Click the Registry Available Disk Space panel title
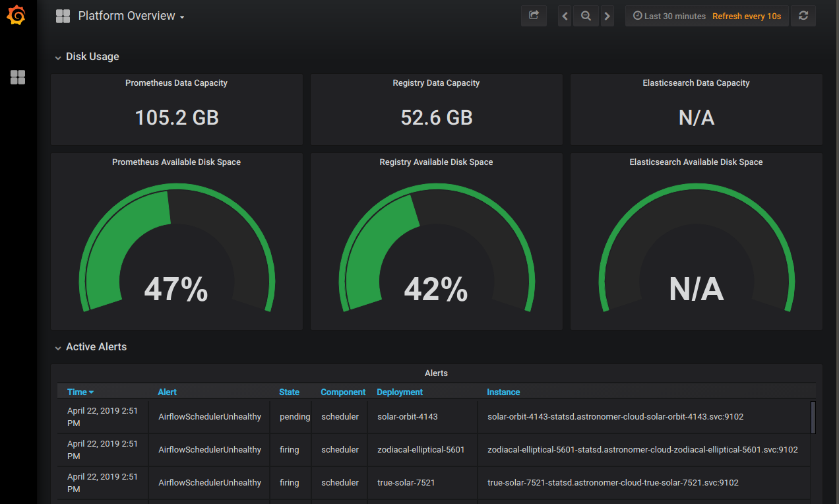Viewport: 839px width, 504px height. click(436, 162)
